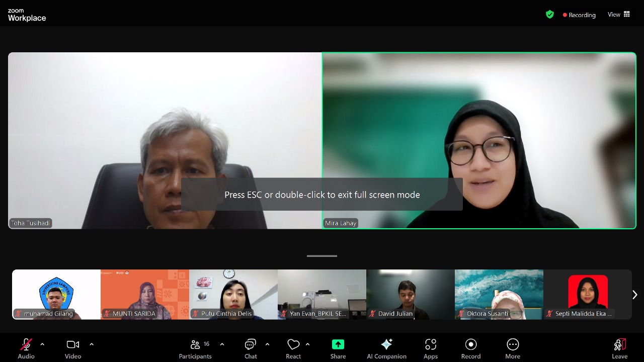Show next page of participant thumbnails
The width and height of the screenshot is (644, 362).
(x=634, y=295)
